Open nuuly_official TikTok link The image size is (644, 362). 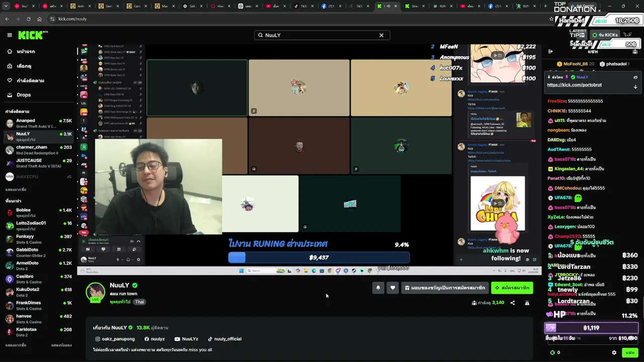tap(224, 339)
